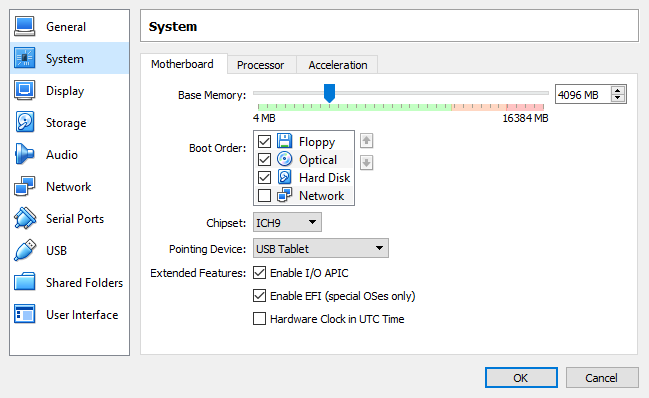The width and height of the screenshot is (649, 398).
Task: Expand the Pointing Device dropdown
Action: [320, 249]
